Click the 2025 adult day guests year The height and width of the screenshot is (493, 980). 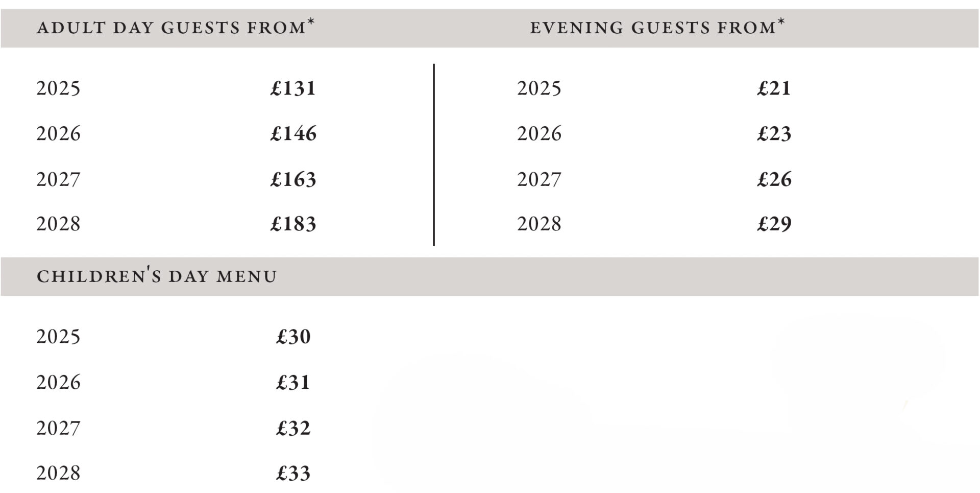click(x=58, y=88)
